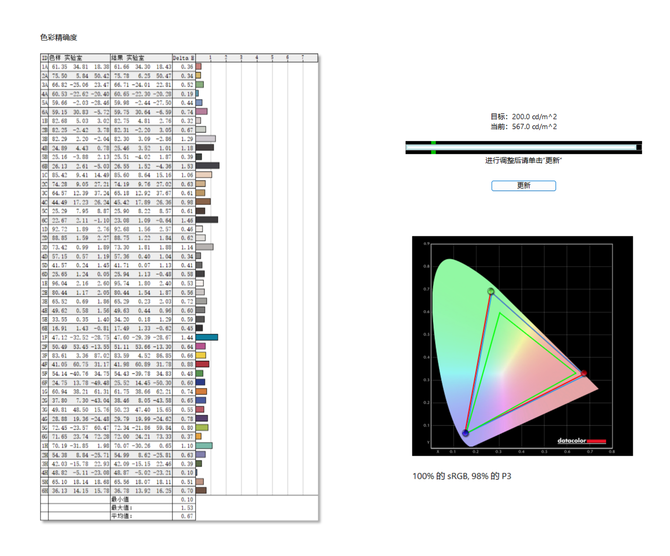
Task: Click the Delta E column header
Action: point(184,58)
